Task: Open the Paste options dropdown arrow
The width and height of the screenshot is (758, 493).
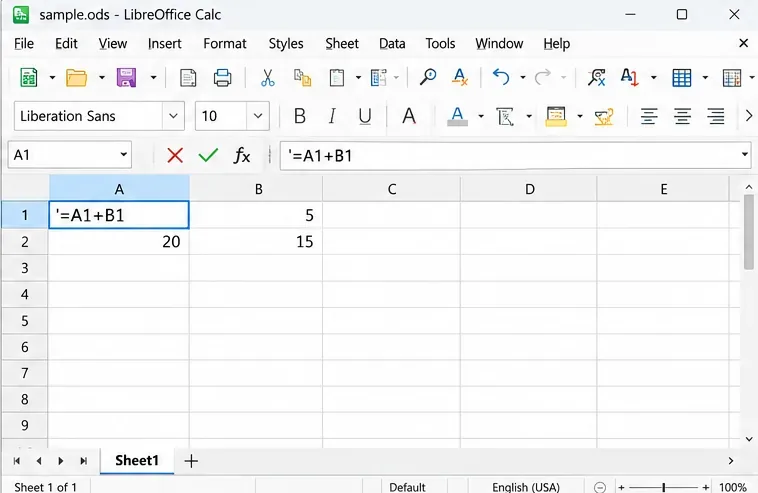Action: click(358, 77)
